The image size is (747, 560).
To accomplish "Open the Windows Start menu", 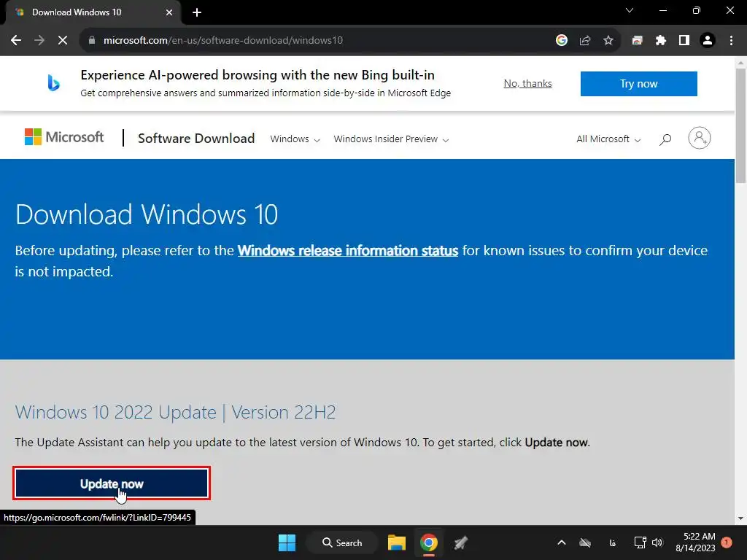I will pos(287,542).
